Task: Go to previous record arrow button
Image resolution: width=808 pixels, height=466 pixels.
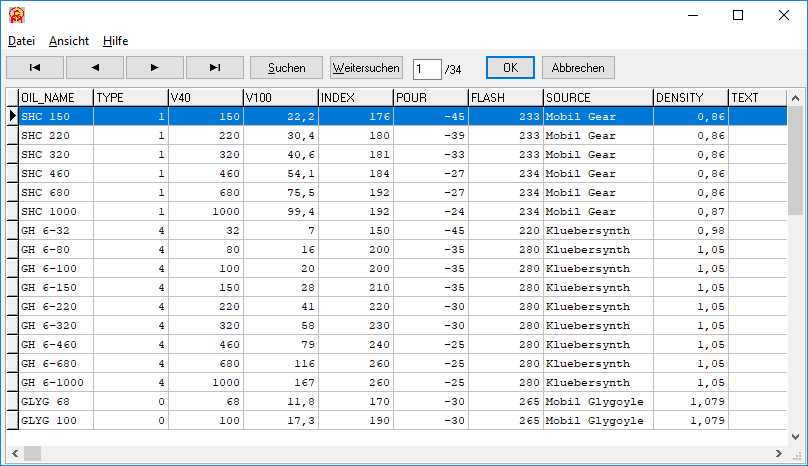Action: (95, 68)
